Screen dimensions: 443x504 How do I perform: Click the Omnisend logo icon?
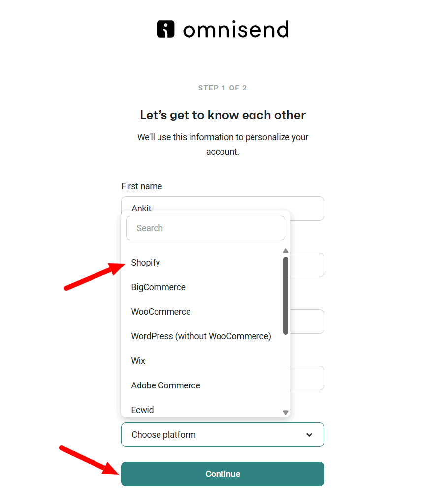coord(165,29)
